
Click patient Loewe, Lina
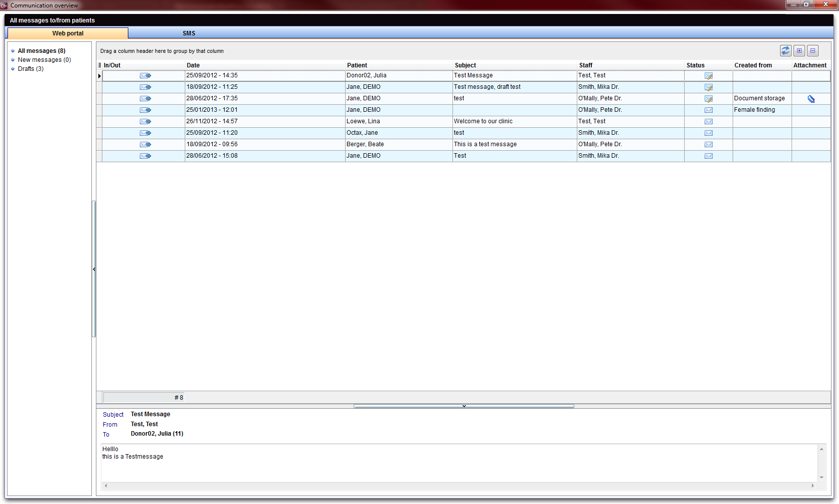point(363,121)
